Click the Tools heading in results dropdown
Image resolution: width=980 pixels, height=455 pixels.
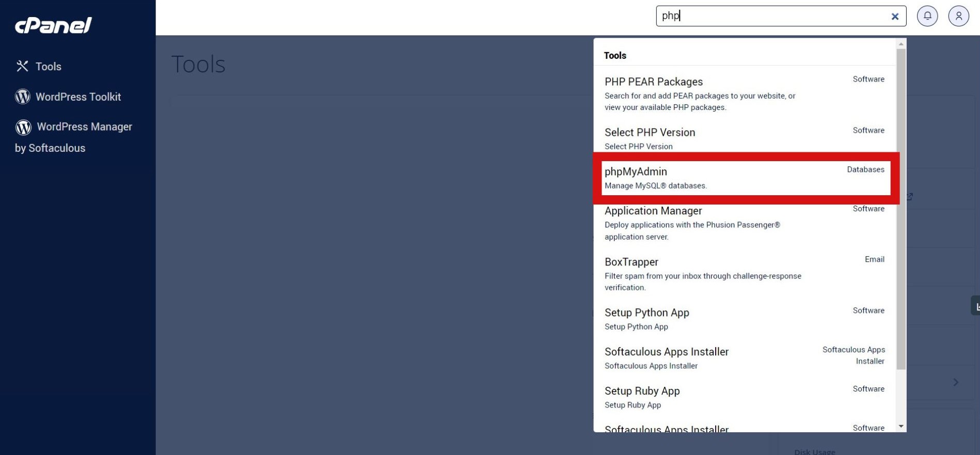615,55
